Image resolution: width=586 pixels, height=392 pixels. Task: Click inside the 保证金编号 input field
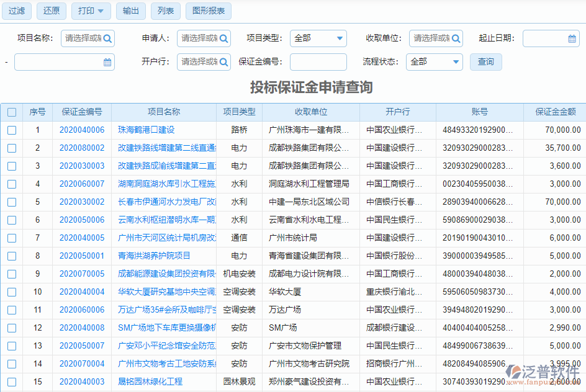(318, 61)
